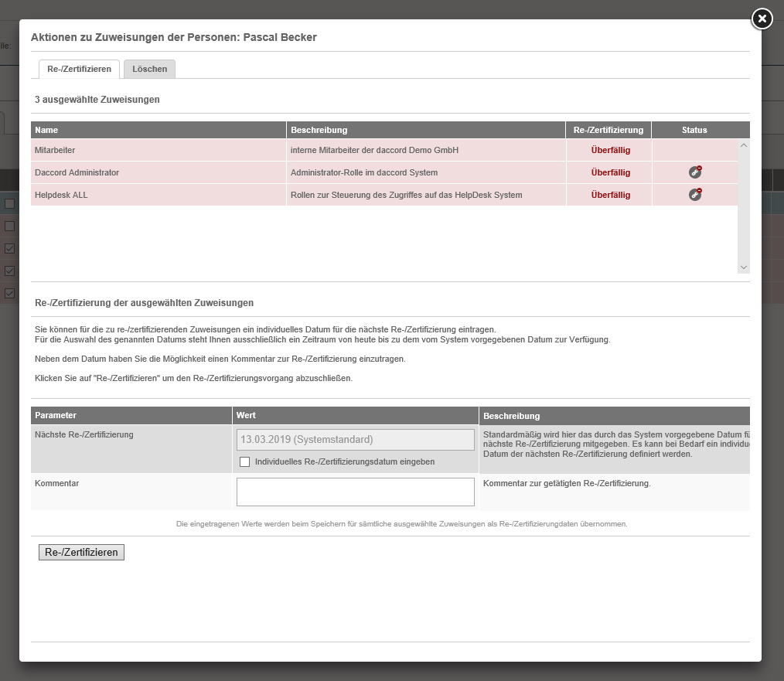
Task: Click Überfällig in the Daccord Administrator row
Action: [611, 172]
